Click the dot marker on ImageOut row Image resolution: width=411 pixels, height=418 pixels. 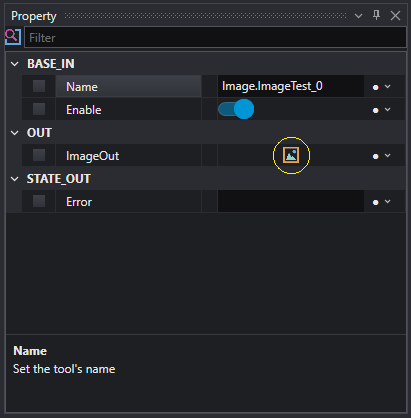(376, 156)
